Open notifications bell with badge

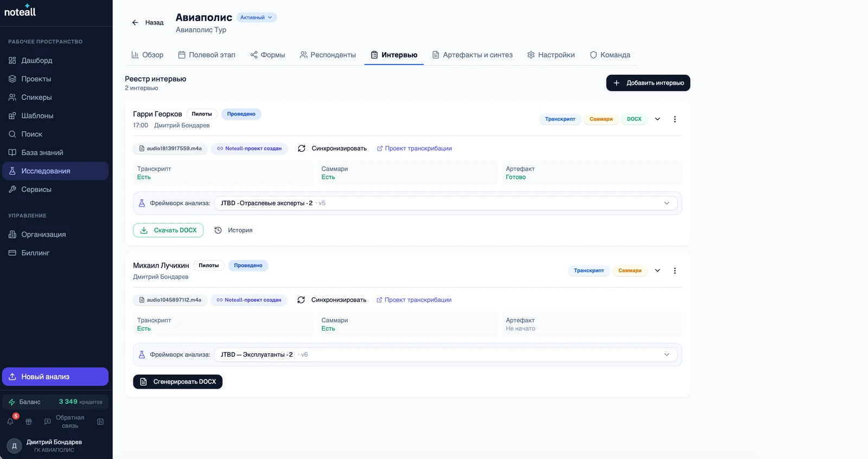tap(10, 421)
